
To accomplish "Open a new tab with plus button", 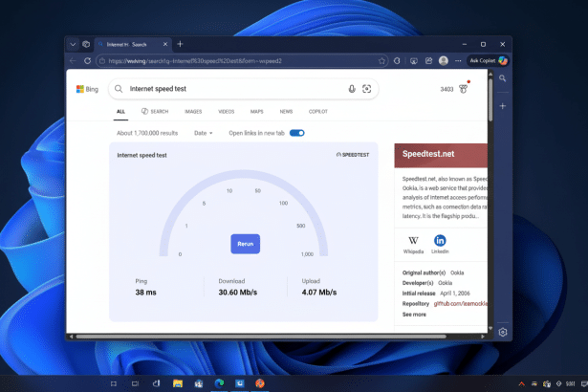I will 180,44.
